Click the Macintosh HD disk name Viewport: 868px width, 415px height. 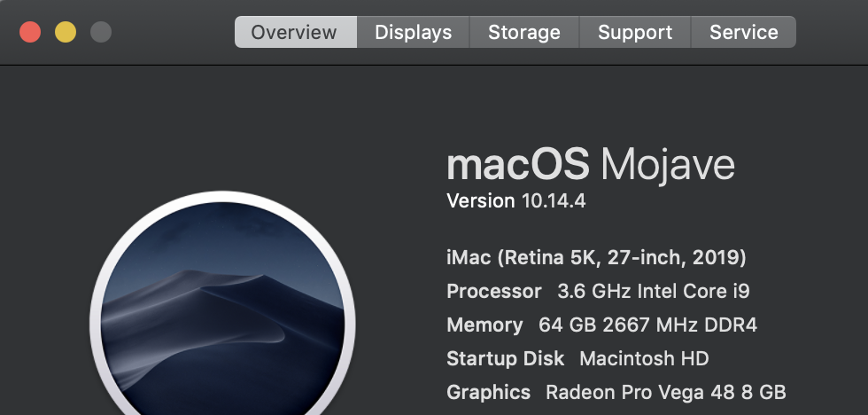click(644, 358)
